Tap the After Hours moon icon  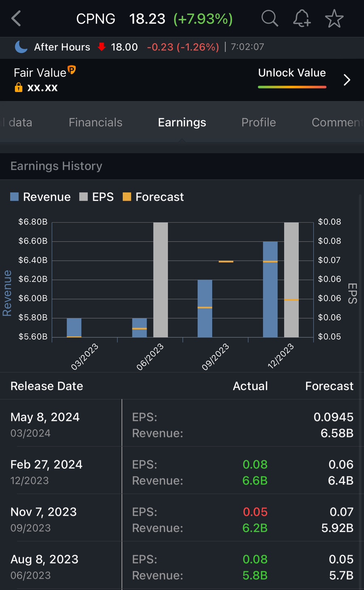pyautogui.click(x=21, y=47)
